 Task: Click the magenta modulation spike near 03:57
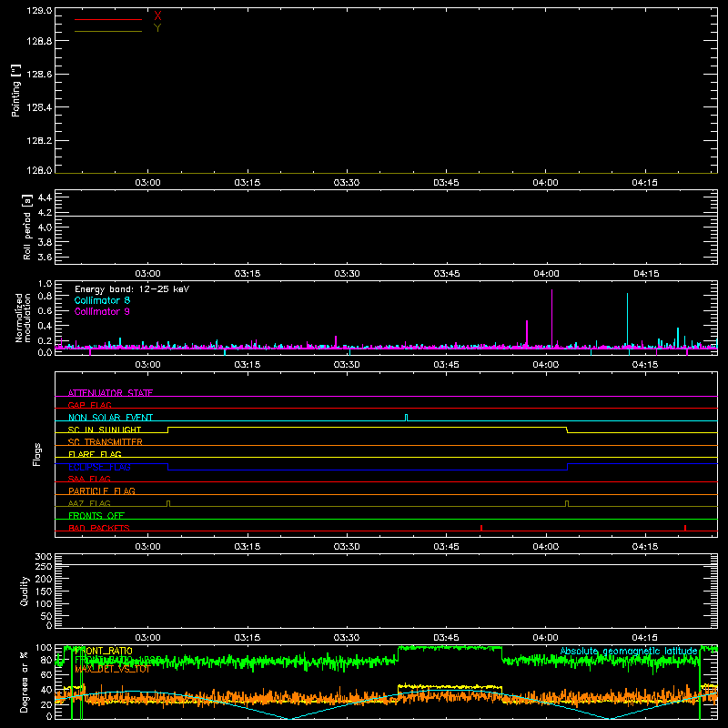point(527,333)
